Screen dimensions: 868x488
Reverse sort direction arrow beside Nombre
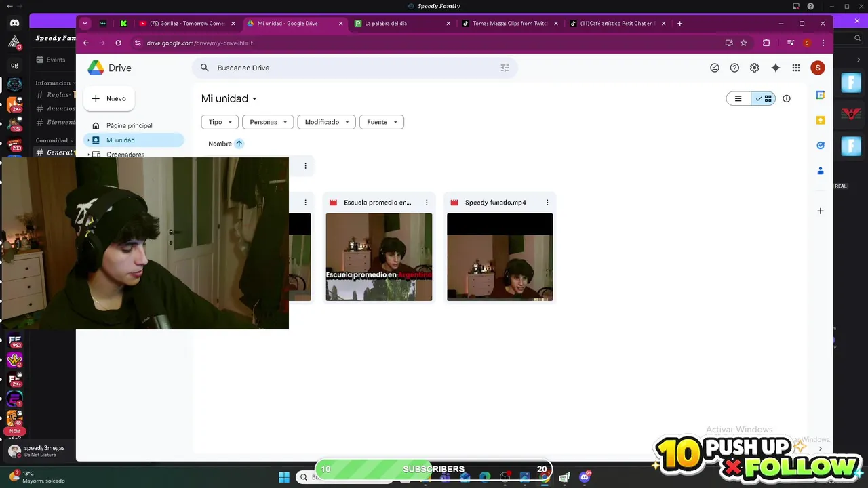[239, 144]
